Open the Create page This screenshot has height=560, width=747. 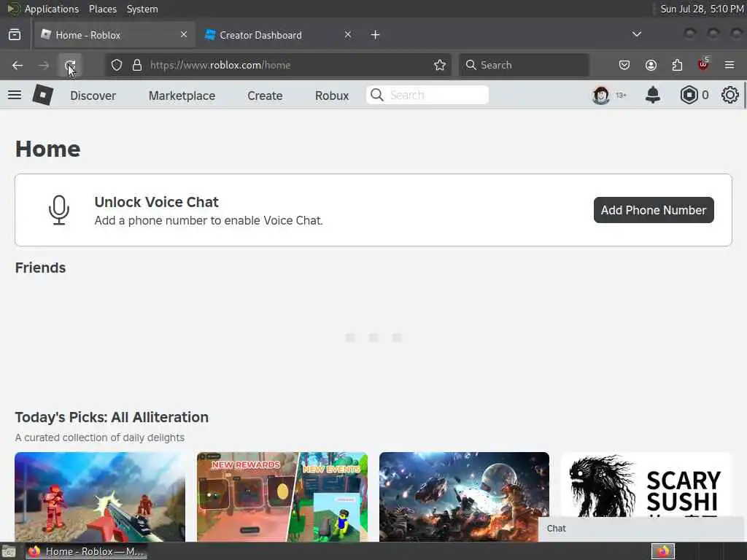265,96
